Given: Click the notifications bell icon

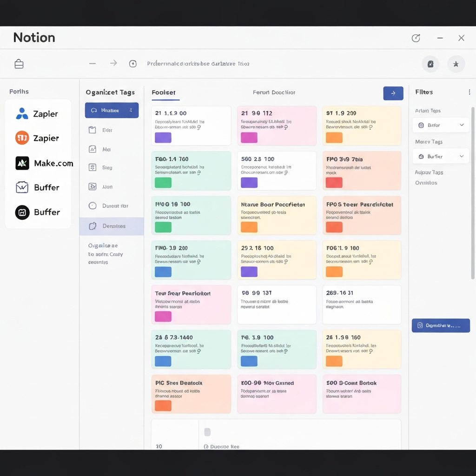Looking at the screenshot, I should click(430, 64).
